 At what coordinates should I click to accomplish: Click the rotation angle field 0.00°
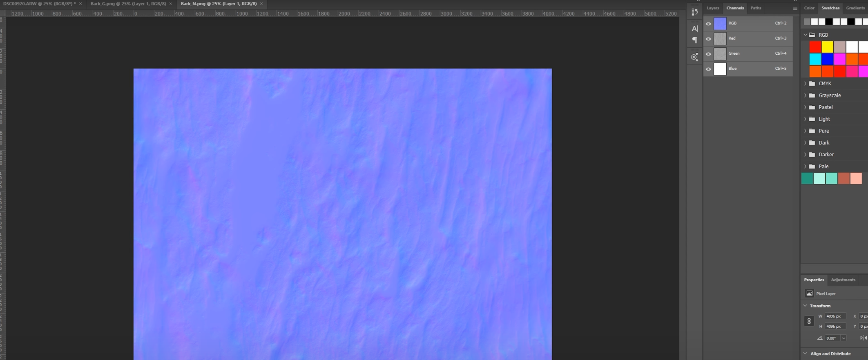[x=832, y=338]
